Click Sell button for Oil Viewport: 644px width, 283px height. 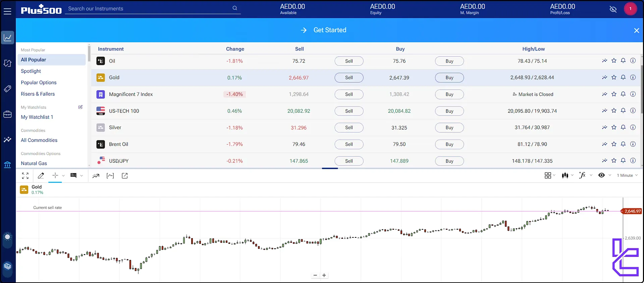click(349, 61)
